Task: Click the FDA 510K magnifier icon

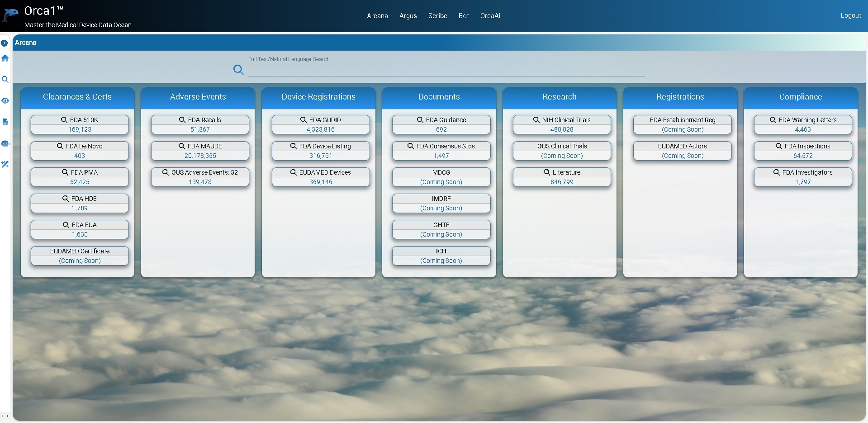Action: (x=64, y=120)
